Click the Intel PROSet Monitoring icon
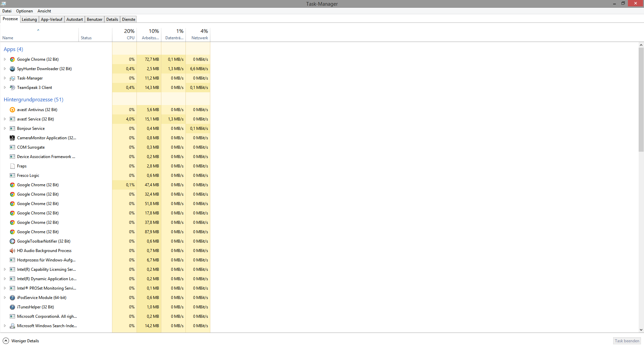The width and height of the screenshot is (644, 349). click(12, 288)
